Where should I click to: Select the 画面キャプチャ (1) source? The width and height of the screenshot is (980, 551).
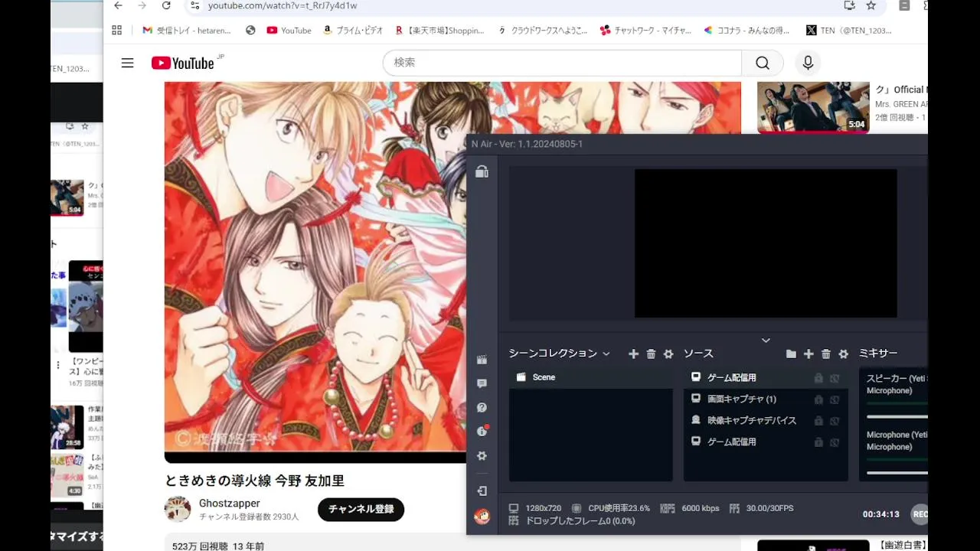766,399
